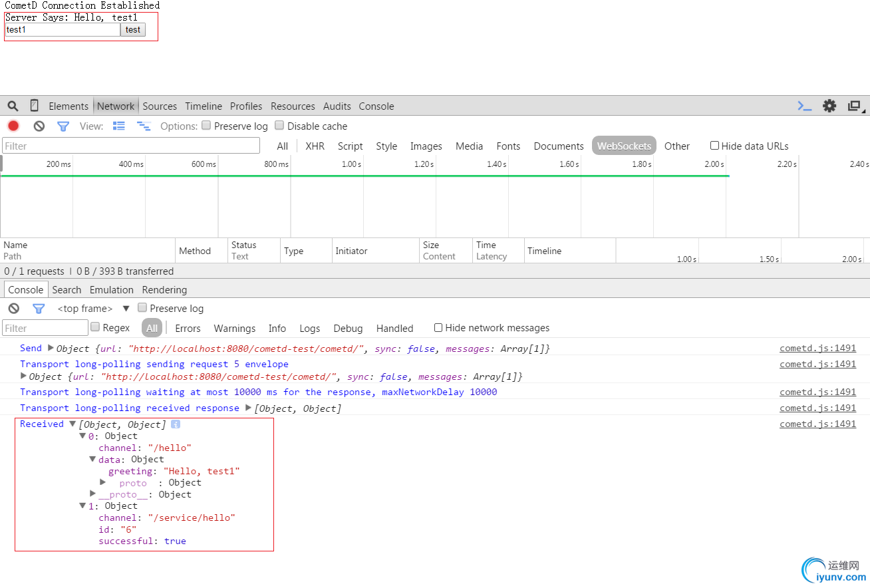
Task: Open the Sources panel
Action: pyautogui.click(x=160, y=106)
